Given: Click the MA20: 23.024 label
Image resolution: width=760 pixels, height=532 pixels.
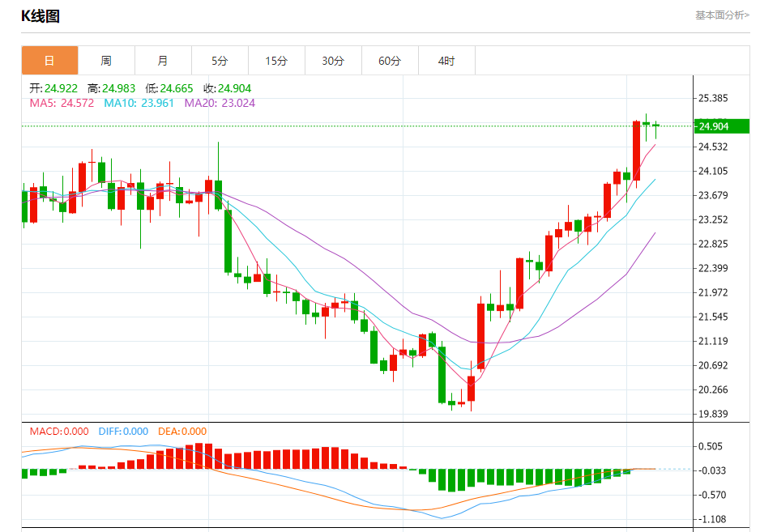Looking at the screenshot, I should (x=220, y=103).
